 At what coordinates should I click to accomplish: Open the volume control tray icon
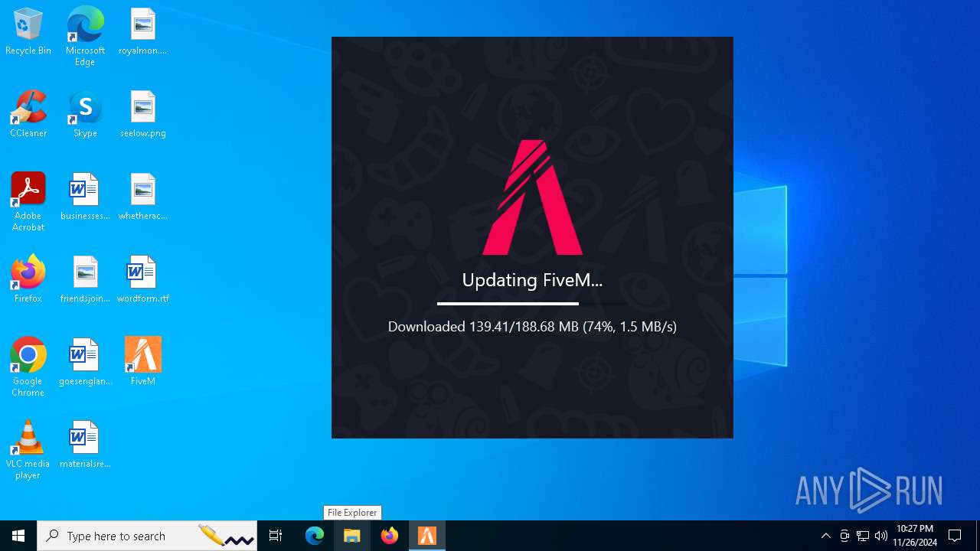pos(881,536)
